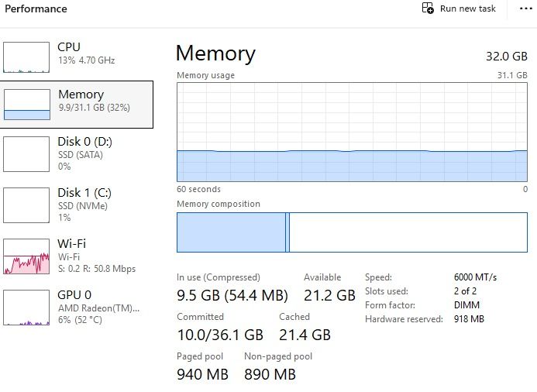Click the modified memory sliver in composition bar

point(287,232)
